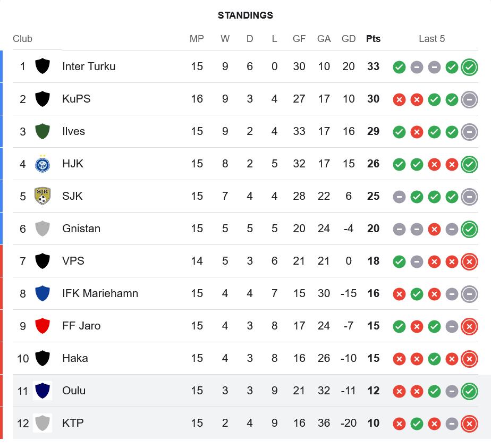Open Haka team name link
491x448 pixels.
pyautogui.click(x=75, y=358)
